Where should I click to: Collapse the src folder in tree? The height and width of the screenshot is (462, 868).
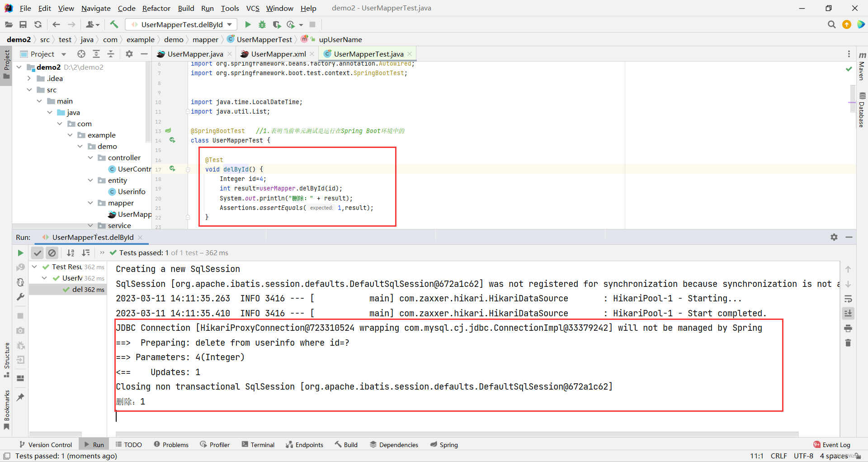tap(29, 90)
